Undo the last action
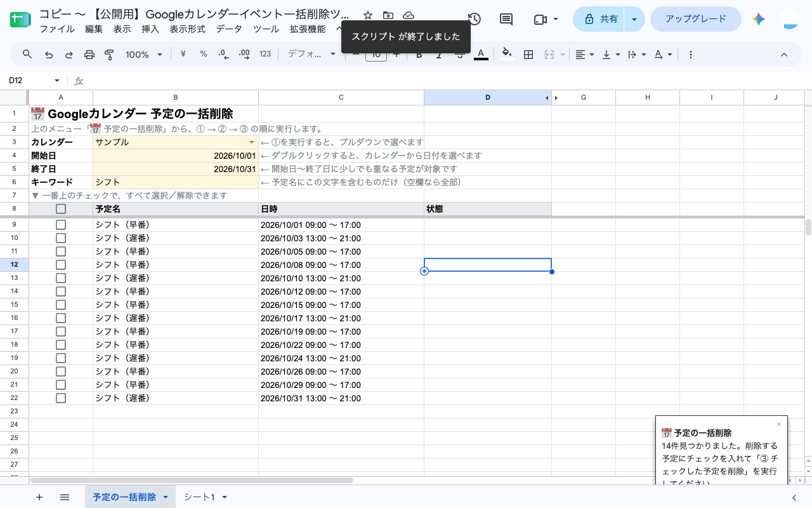Image resolution: width=812 pixels, height=508 pixels. click(x=49, y=55)
